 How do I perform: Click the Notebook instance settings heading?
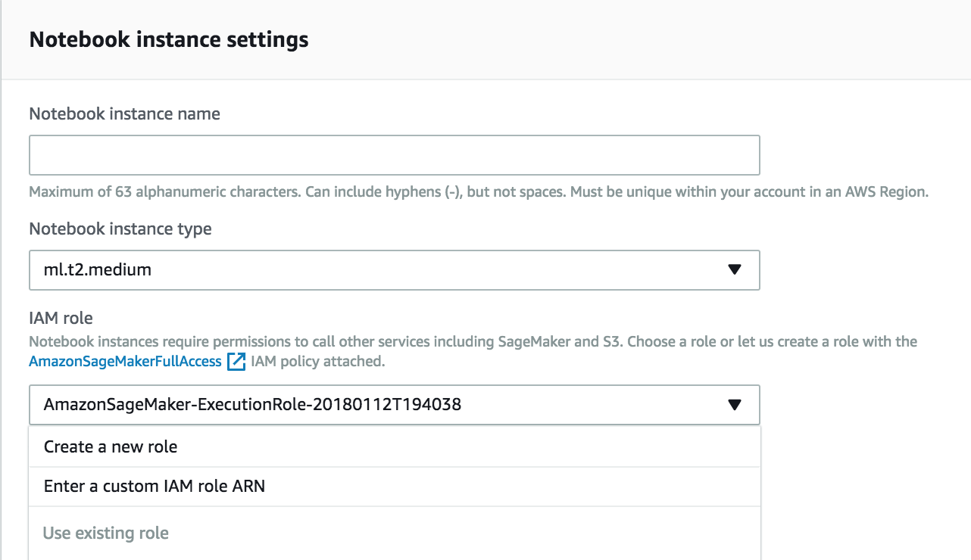click(169, 39)
